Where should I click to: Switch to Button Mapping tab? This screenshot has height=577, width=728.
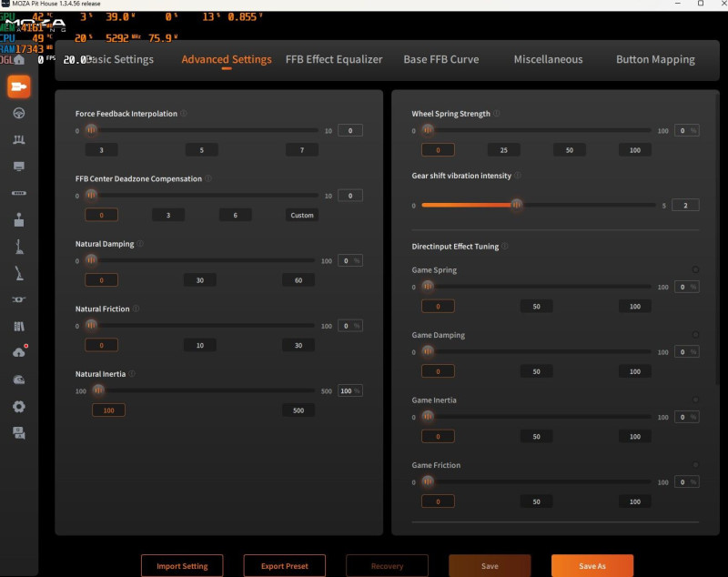[x=655, y=59]
